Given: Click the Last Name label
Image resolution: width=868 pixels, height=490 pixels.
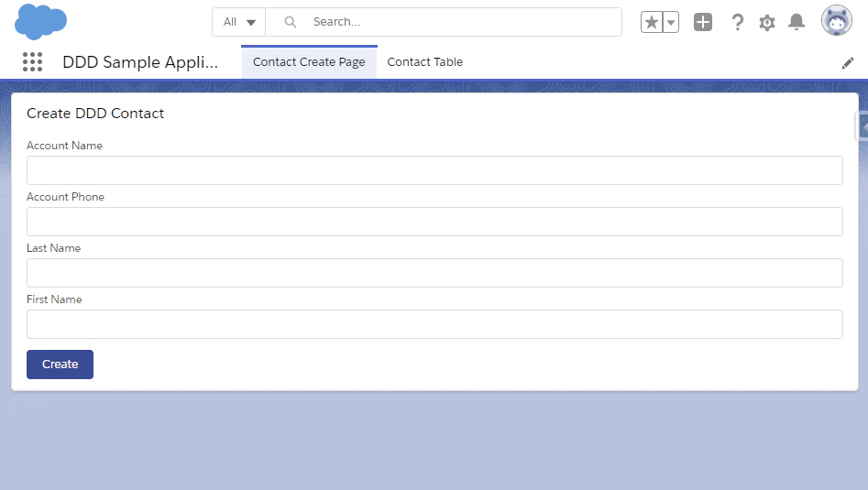Looking at the screenshot, I should 54,248.
